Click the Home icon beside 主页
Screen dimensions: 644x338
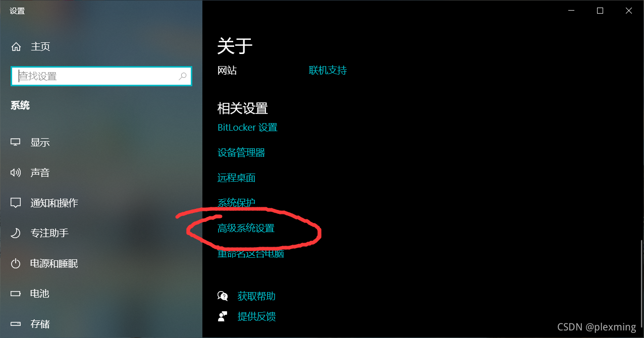pos(16,47)
